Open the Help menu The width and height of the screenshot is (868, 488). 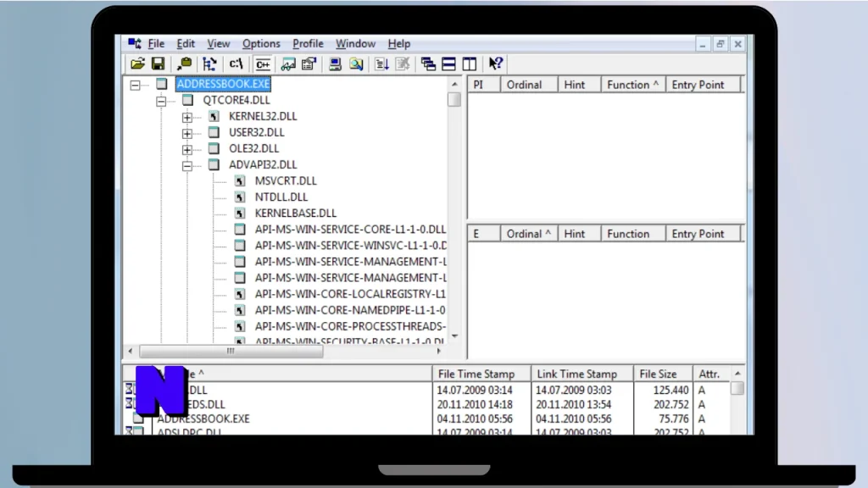tap(398, 43)
